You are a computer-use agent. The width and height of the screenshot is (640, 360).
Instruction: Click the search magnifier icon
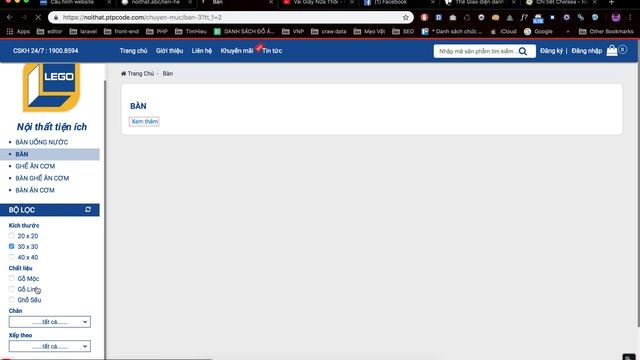tap(523, 51)
